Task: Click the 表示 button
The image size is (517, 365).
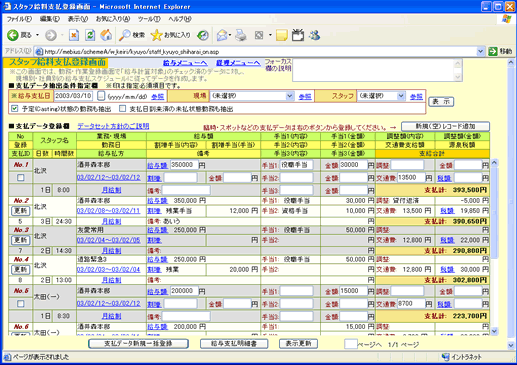Action: tap(441, 102)
